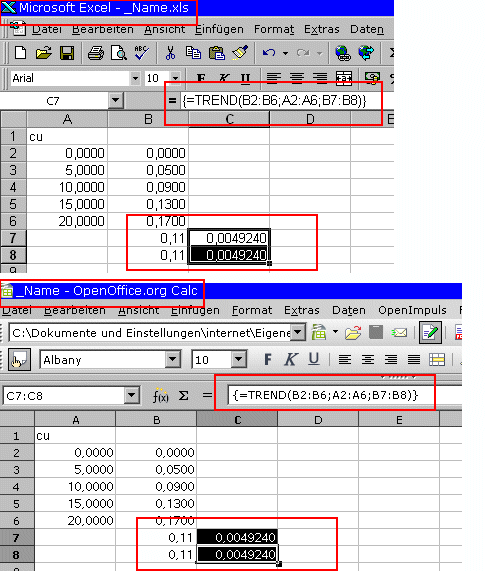Click the Load URL path field in OpenOffice
This screenshot has height=571, width=485.
(150, 332)
